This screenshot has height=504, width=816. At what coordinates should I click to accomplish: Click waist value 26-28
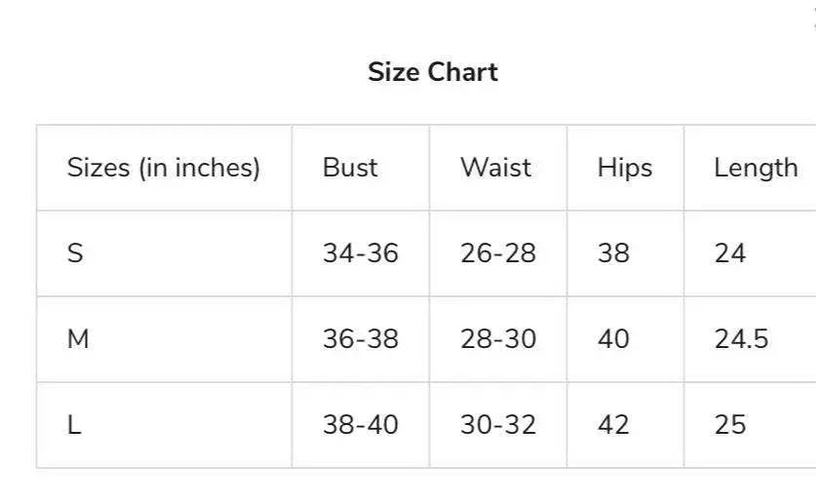tap(498, 253)
